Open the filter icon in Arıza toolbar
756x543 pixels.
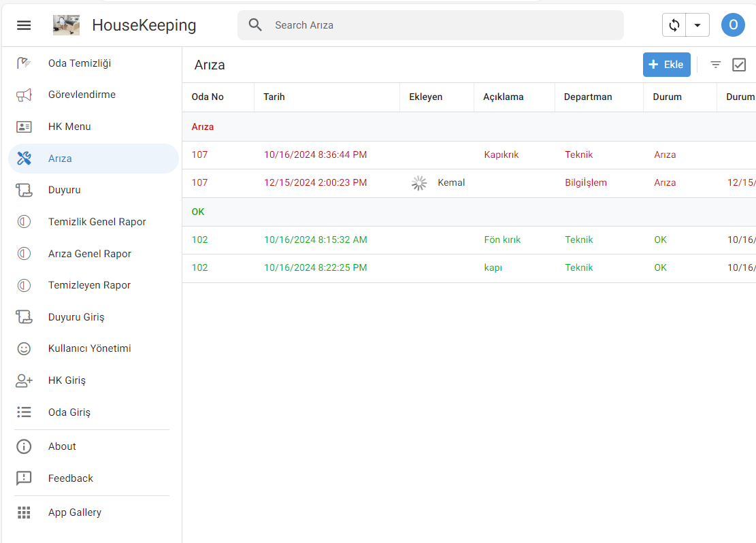[x=715, y=65]
